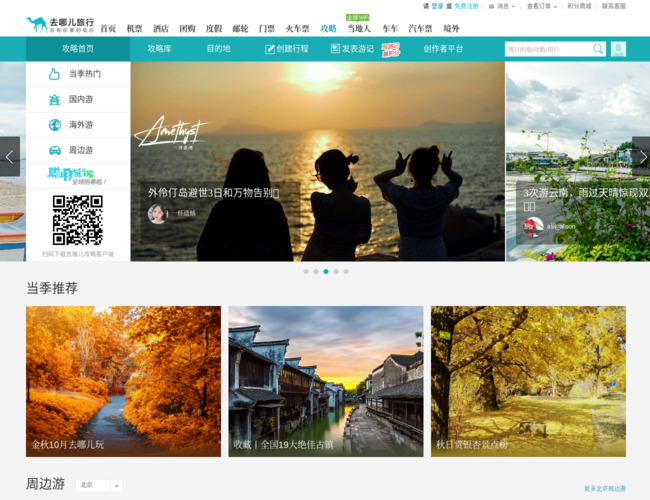This screenshot has width=650, height=500.
Task: Open the 门票 top menu
Action: pyautogui.click(x=267, y=28)
